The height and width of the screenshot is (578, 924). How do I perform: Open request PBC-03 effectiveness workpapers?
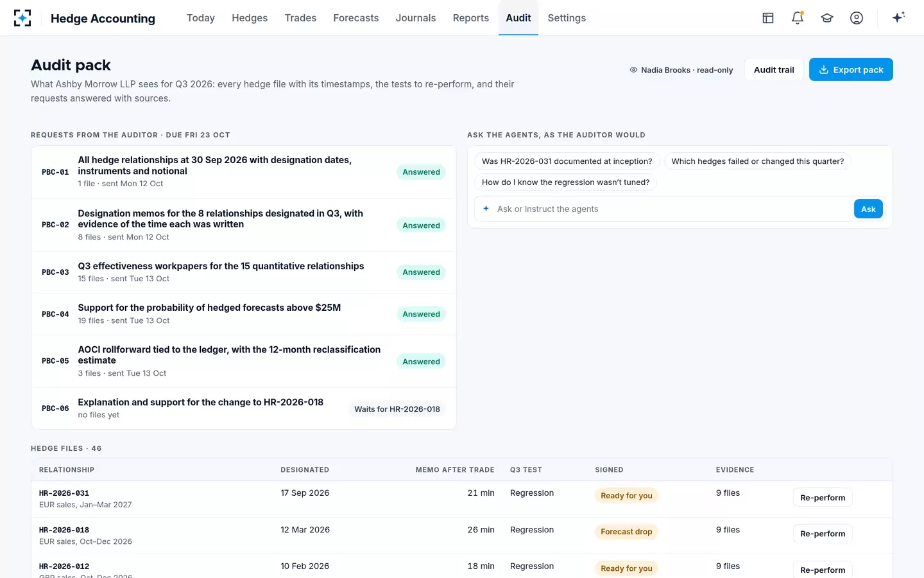click(x=244, y=272)
